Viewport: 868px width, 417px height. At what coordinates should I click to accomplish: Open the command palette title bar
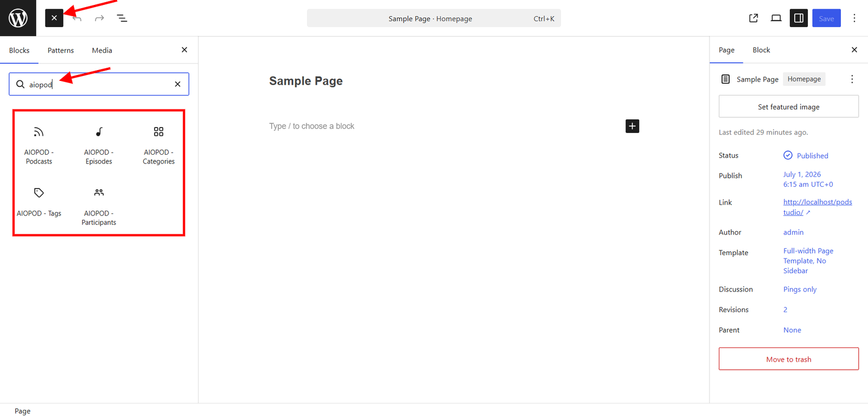(x=434, y=18)
